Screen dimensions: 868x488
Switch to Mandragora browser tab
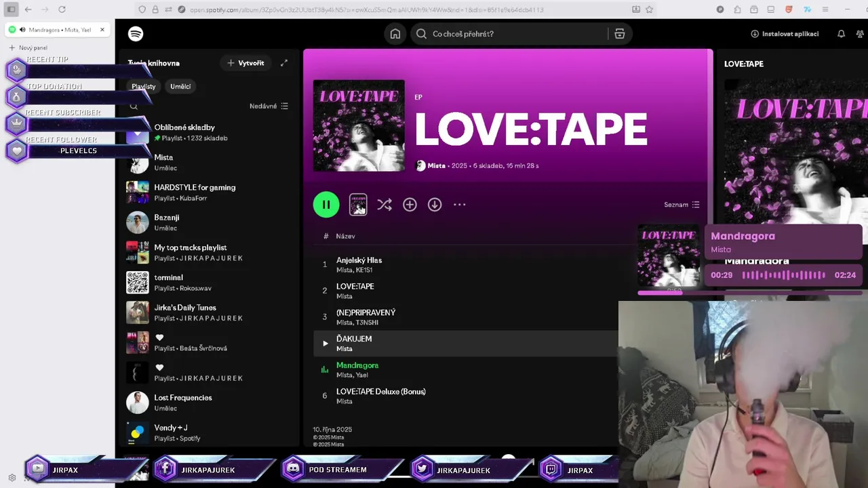point(58,30)
